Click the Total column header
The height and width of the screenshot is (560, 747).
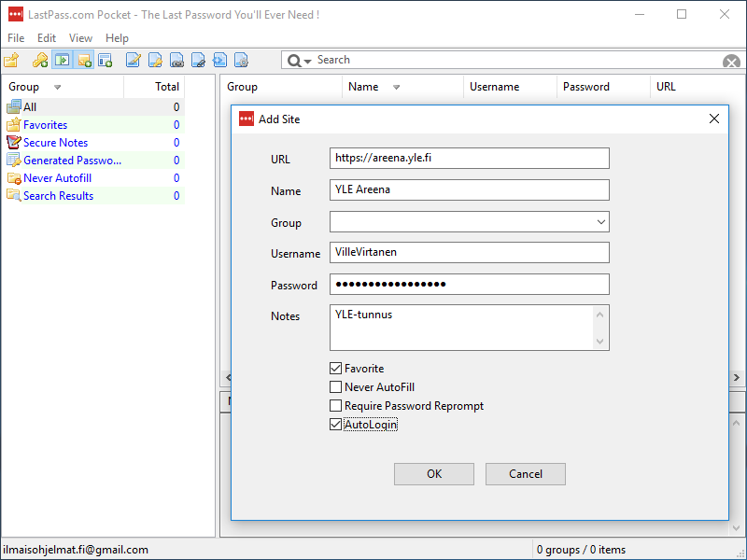click(154, 87)
